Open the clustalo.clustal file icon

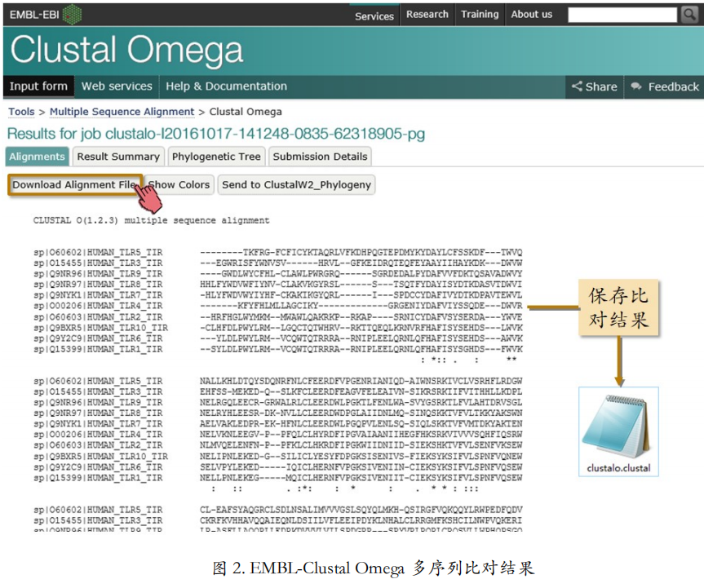click(x=617, y=427)
